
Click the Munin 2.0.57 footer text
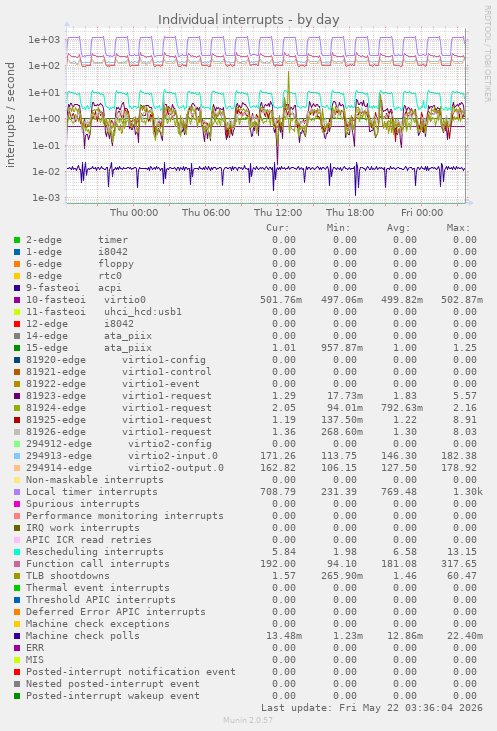[x=248, y=720]
